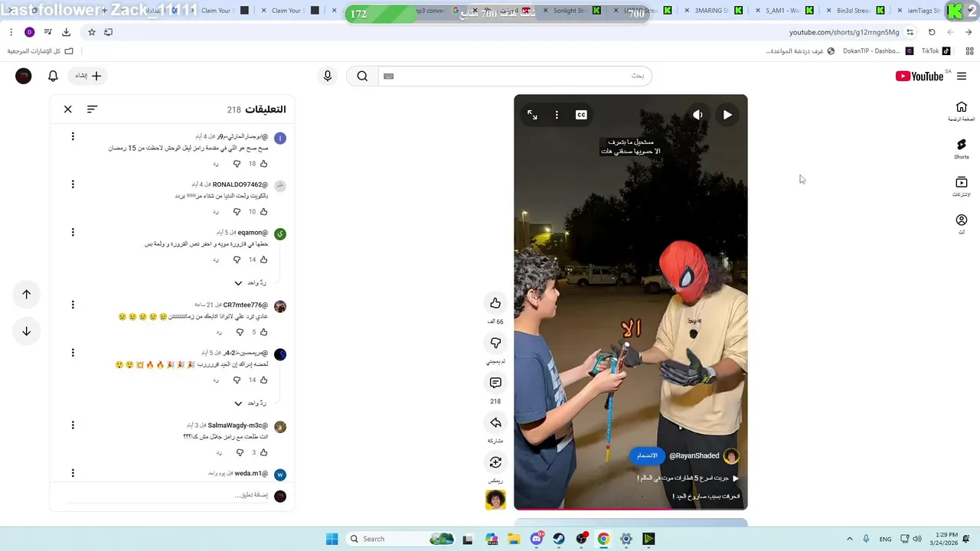
Task: Toggle closed captions CC
Action: pos(581,115)
